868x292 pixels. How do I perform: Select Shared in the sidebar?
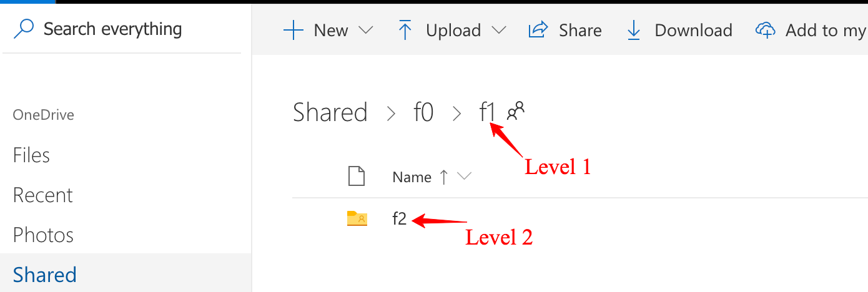click(x=44, y=275)
